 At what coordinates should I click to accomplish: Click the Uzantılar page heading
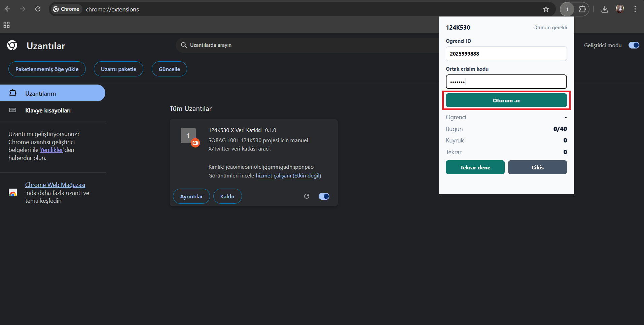click(x=46, y=46)
